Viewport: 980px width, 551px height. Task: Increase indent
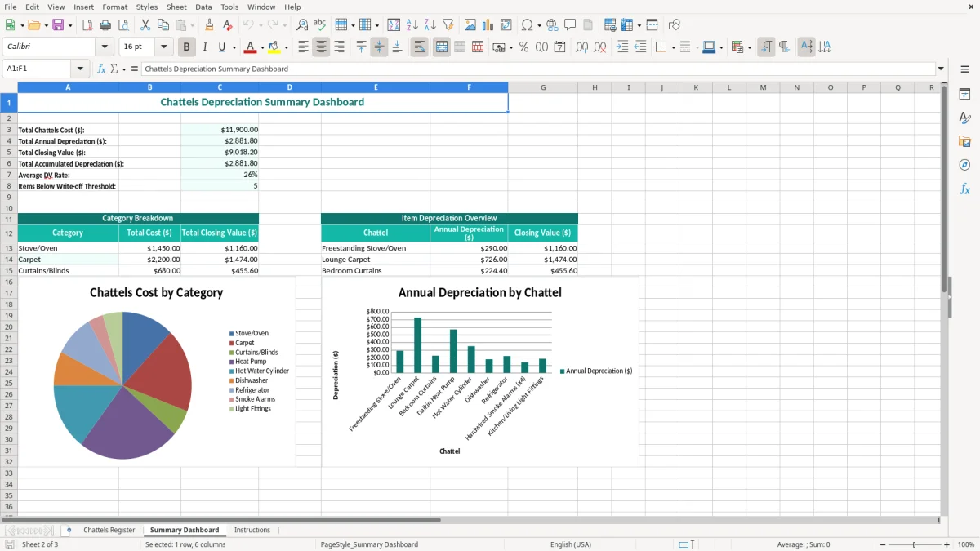[x=622, y=47]
